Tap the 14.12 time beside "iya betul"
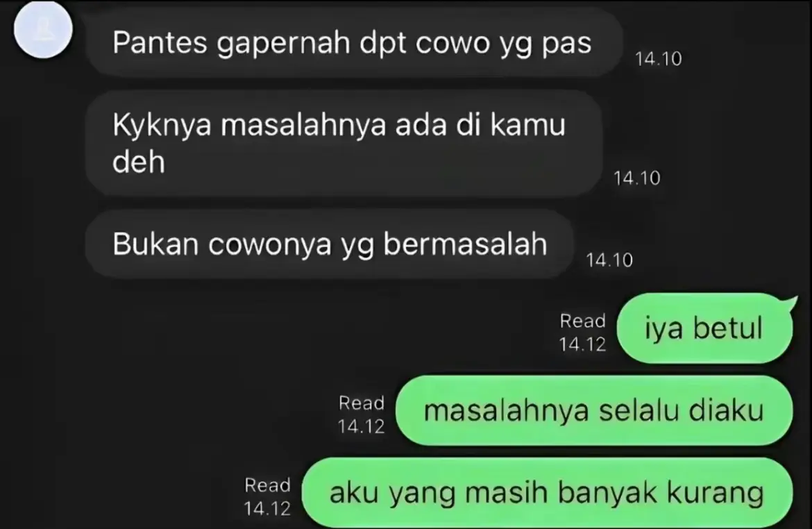812x529 pixels. point(582,344)
